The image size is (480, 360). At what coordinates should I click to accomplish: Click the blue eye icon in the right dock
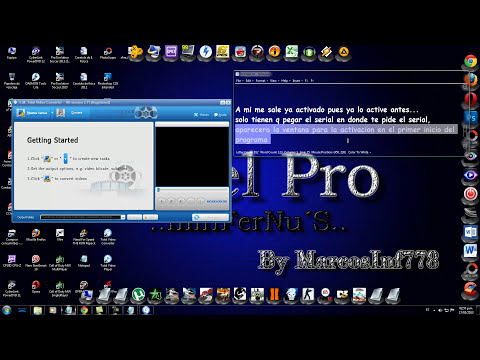tap(470, 175)
